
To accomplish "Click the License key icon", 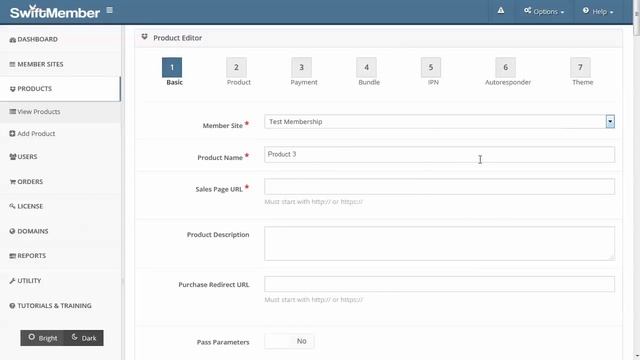I will point(12,206).
